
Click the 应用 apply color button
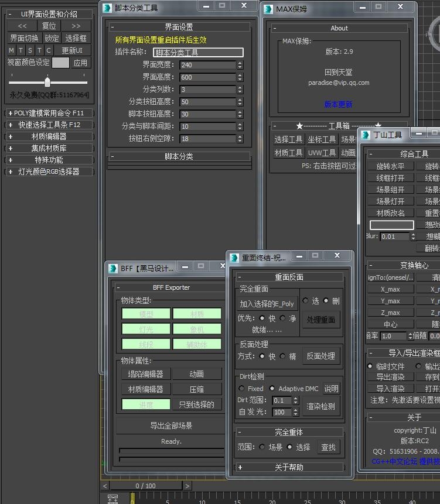tap(80, 63)
